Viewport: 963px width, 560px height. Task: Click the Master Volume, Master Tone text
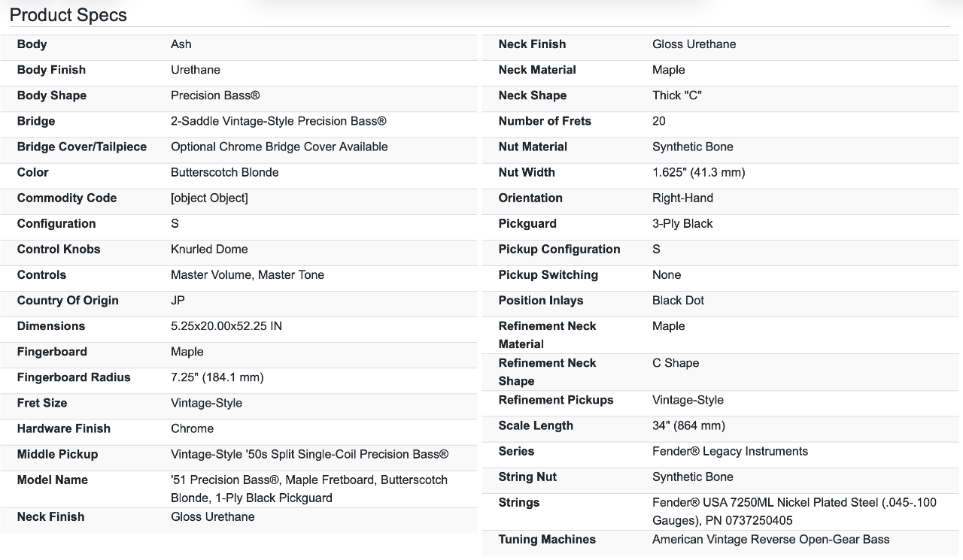click(x=248, y=274)
